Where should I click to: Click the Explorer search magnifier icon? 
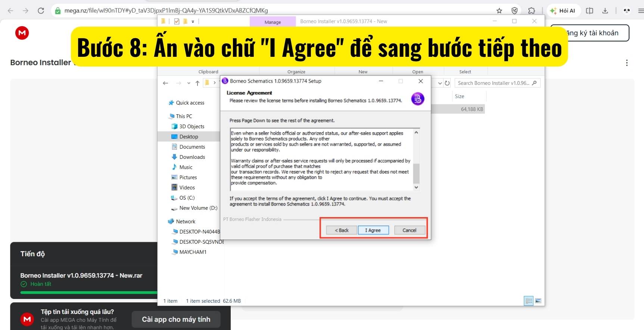[534, 83]
